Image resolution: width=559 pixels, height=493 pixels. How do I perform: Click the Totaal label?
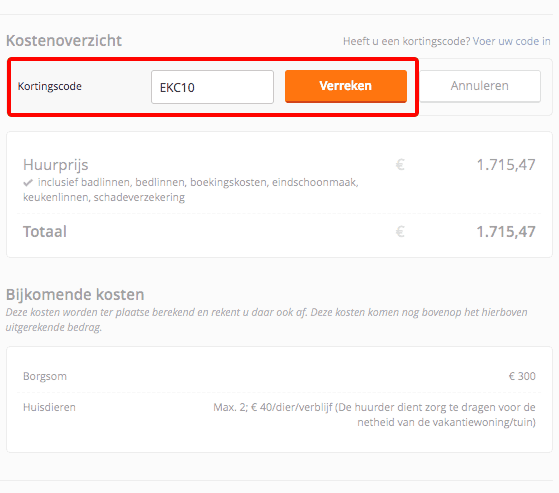tap(45, 232)
